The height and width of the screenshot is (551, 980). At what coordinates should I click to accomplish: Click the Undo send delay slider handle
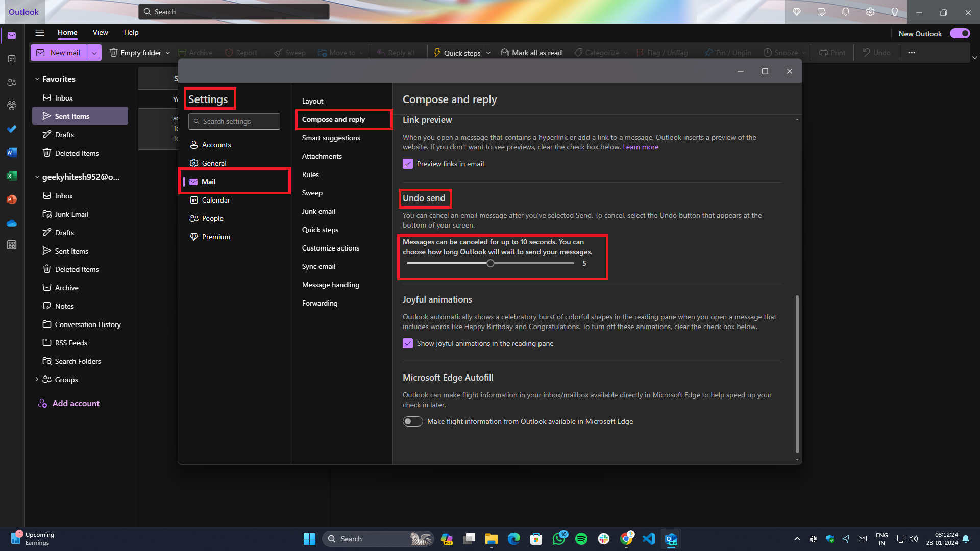(x=491, y=264)
